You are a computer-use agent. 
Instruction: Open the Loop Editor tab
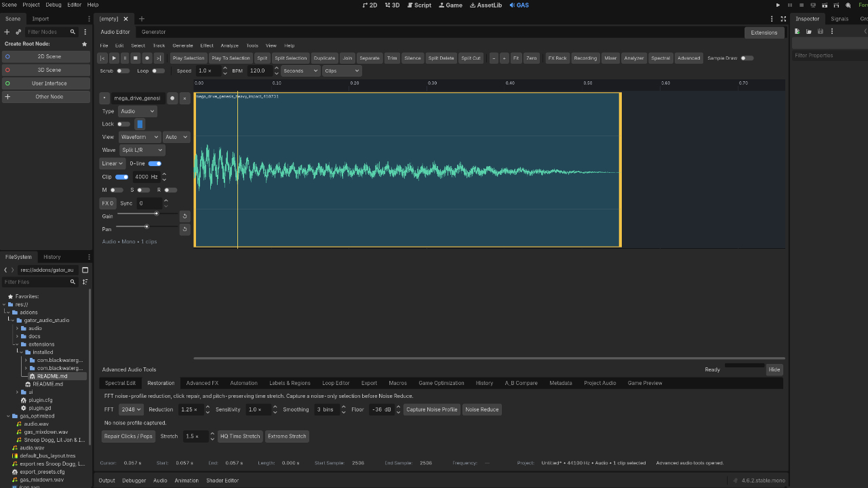point(336,383)
